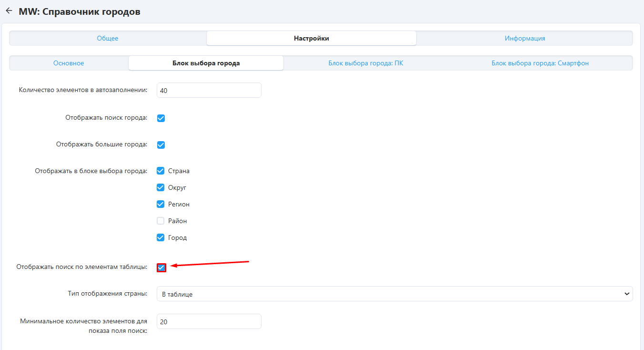Click the autocomplete element count field
Viewport: 644px width, 350px height.
coord(209,90)
